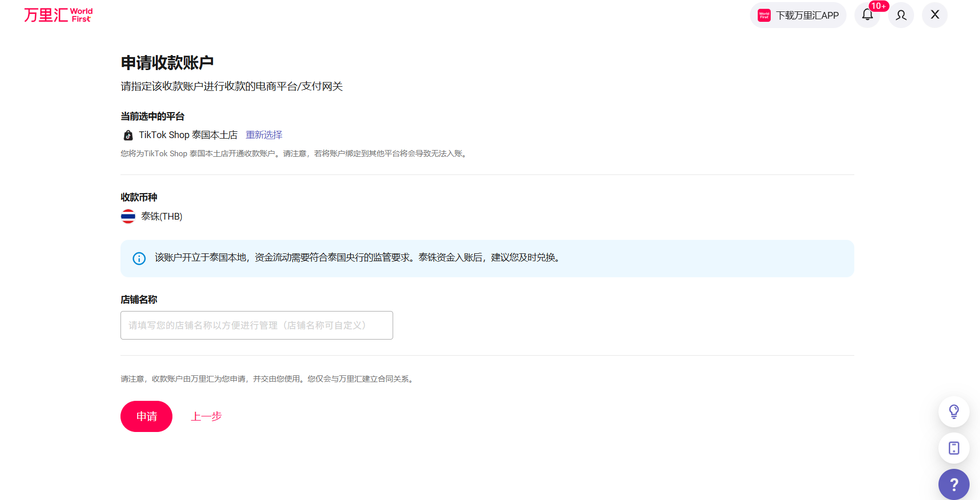Focus the 店铺名称 store name input field
The image size is (980, 500).
click(x=257, y=325)
